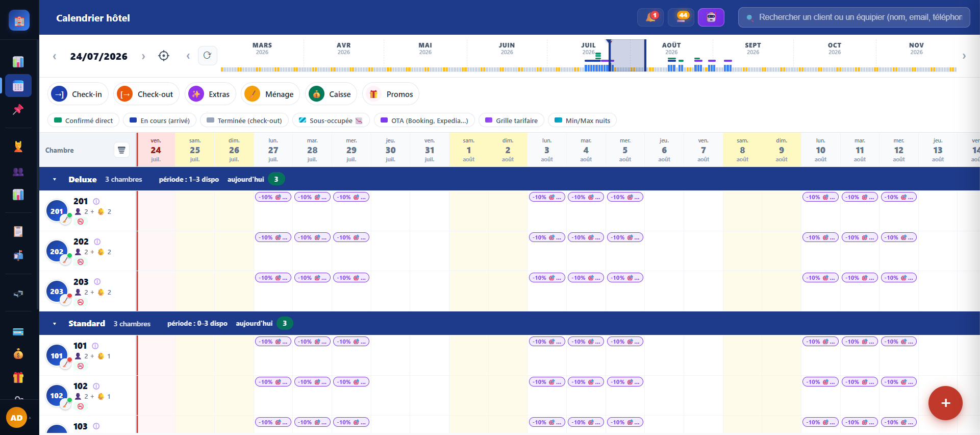Jump to MARS 2026 on the timeline
980x435 pixels.
click(262, 49)
